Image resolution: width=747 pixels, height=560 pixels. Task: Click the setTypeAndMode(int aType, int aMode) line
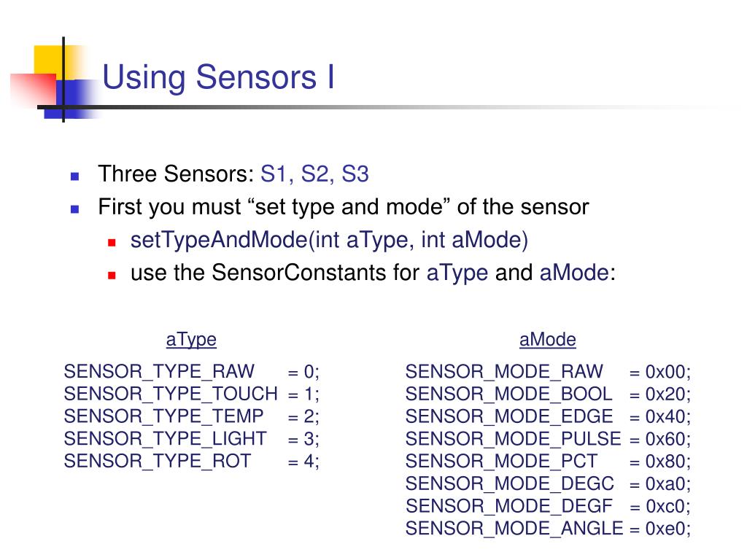point(329,241)
